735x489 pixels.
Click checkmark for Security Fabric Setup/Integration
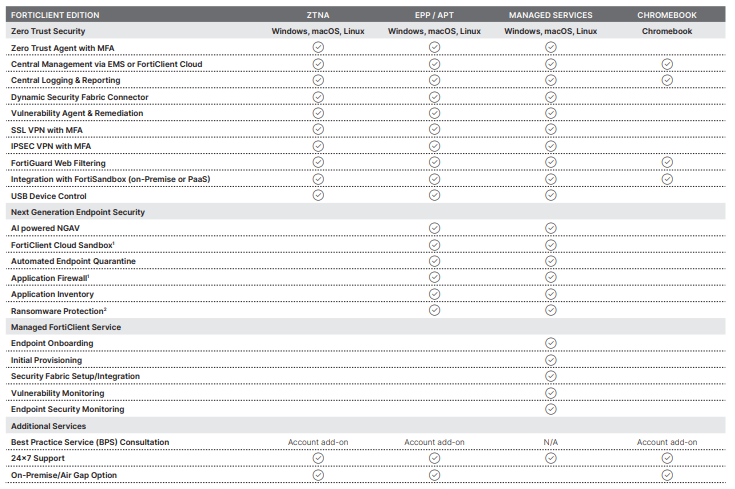551,376
